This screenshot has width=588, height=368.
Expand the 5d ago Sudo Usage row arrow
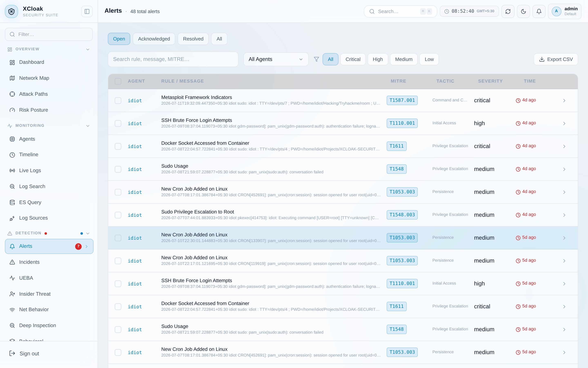pos(564,329)
